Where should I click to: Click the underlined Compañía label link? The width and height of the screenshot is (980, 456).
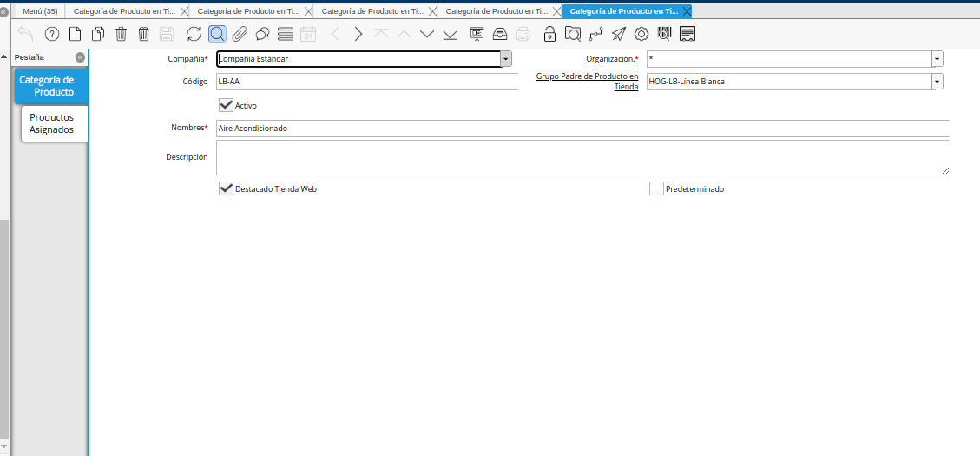click(x=187, y=59)
